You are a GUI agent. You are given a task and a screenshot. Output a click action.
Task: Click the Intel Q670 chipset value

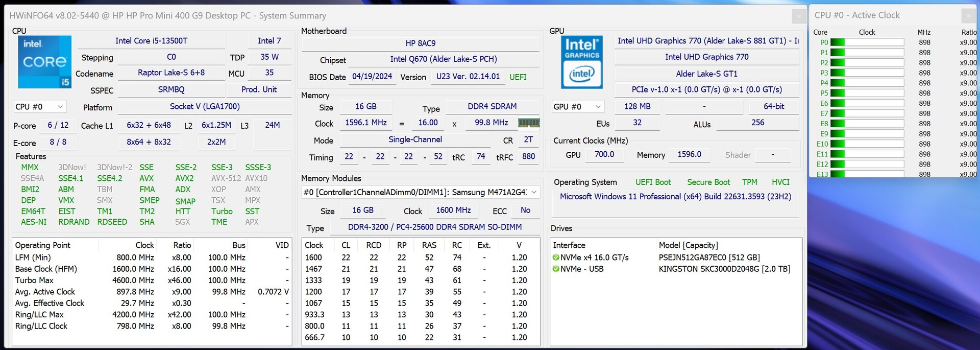coord(443,59)
